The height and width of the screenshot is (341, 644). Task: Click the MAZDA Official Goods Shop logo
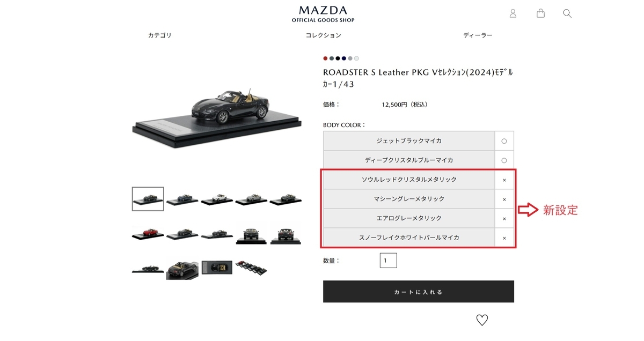pyautogui.click(x=323, y=14)
